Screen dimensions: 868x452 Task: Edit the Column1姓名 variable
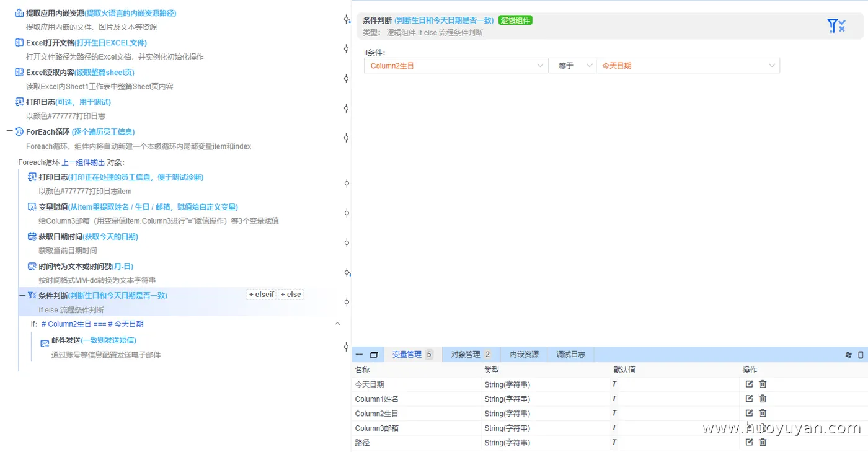click(750, 399)
